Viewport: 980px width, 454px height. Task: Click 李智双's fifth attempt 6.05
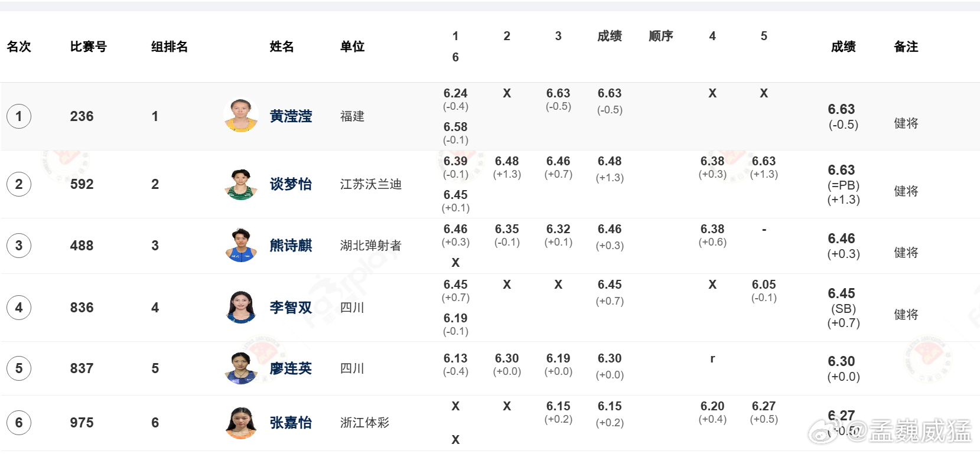pyautogui.click(x=764, y=285)
